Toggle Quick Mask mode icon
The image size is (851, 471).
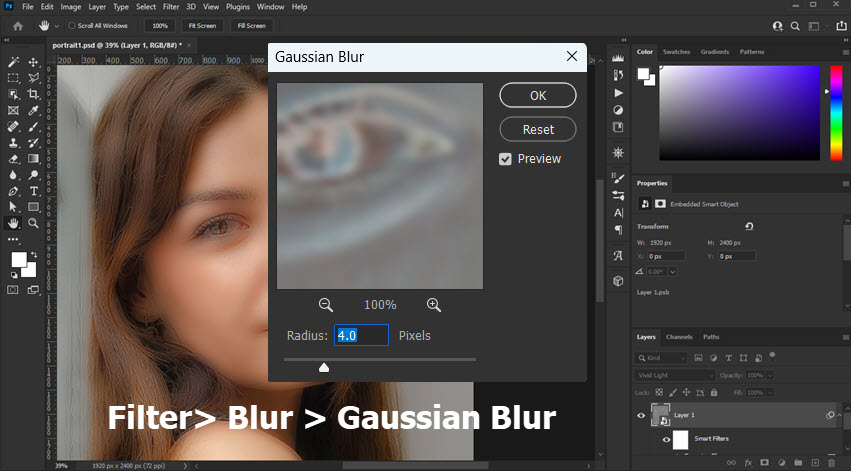click(13, 290)
